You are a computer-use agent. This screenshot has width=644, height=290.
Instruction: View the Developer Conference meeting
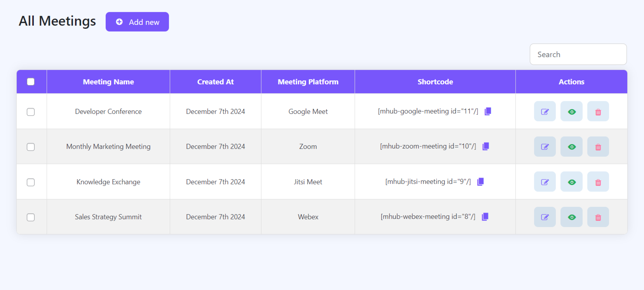coord(571,111)
